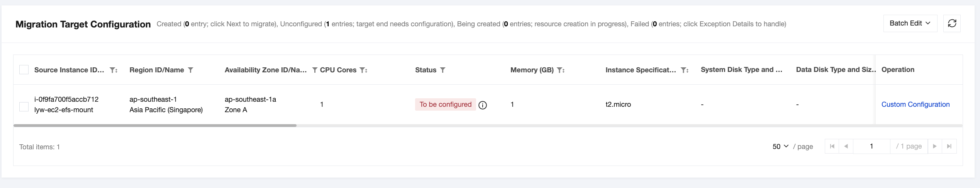The image size is (980, 188).
Task: Filter by Source Instance ID column
Action: pos(113,70)
